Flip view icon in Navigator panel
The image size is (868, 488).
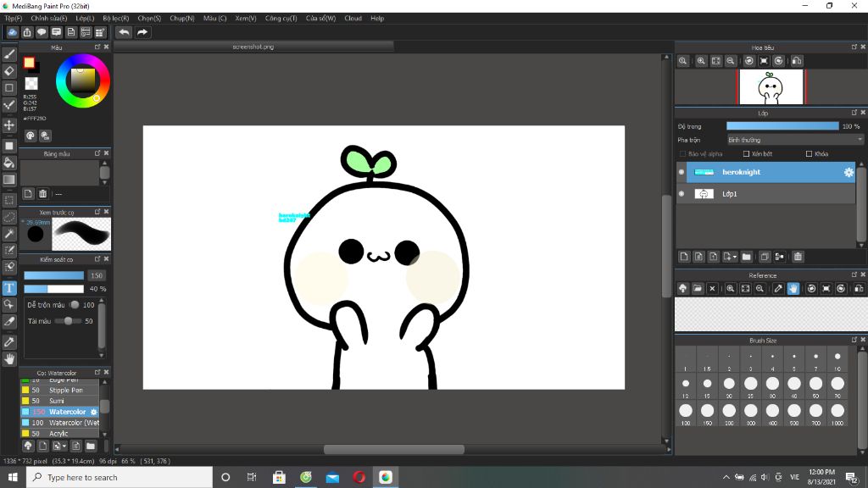pos(797,61)
